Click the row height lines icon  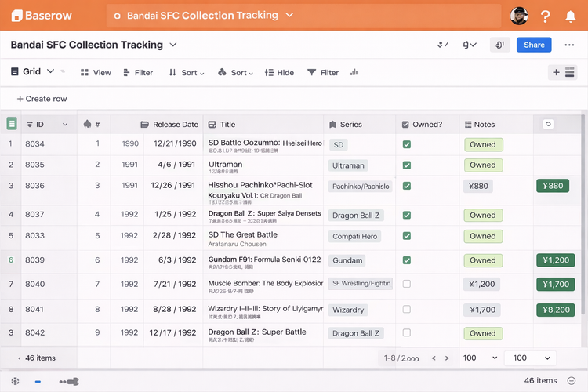point(570,72)
